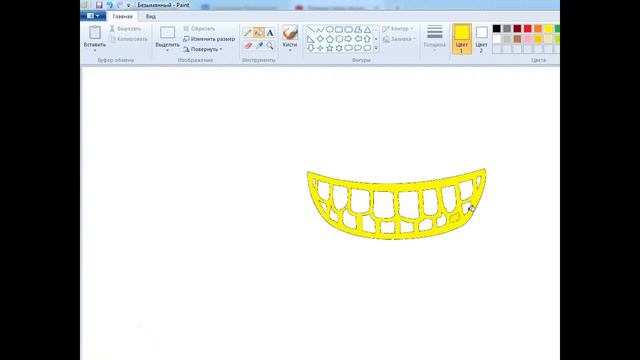This screenshot has width=640, height=360.
Task: Click the Копировать copy button
Action: click(129, 39)
